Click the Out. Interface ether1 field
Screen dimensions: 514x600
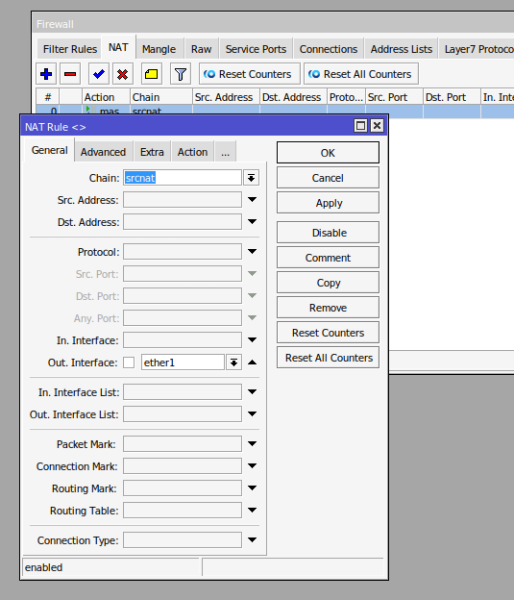tap(183, 362)
